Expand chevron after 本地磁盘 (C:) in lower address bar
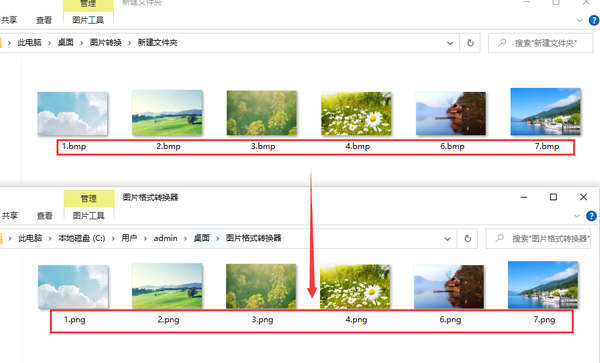Image resolution: width=600 pixels, height=363 pixels. [113, 239]
